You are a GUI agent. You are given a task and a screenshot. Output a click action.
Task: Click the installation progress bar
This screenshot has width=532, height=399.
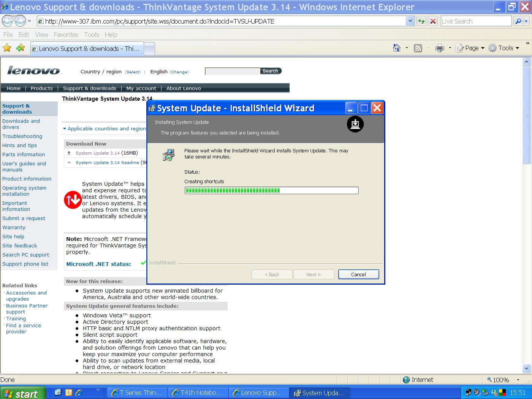coord(271,190)
